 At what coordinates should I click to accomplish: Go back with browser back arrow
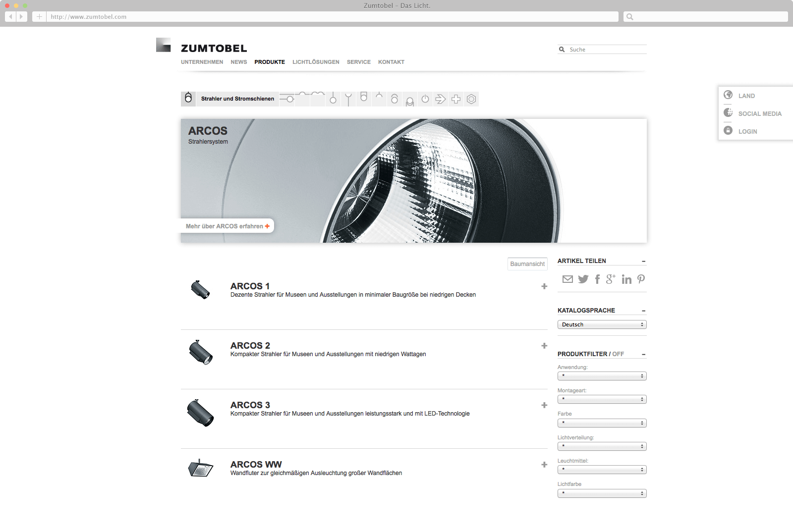click(x=10, y=16)
